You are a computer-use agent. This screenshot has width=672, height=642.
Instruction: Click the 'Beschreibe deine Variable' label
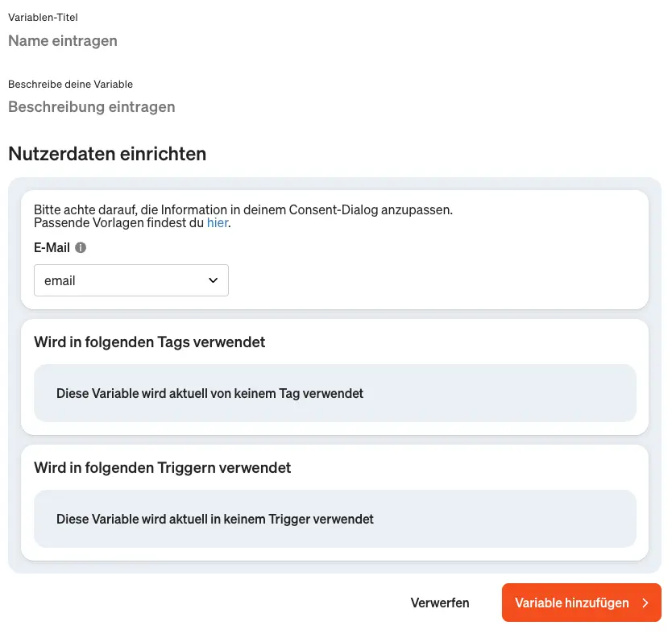click(70, 84)
